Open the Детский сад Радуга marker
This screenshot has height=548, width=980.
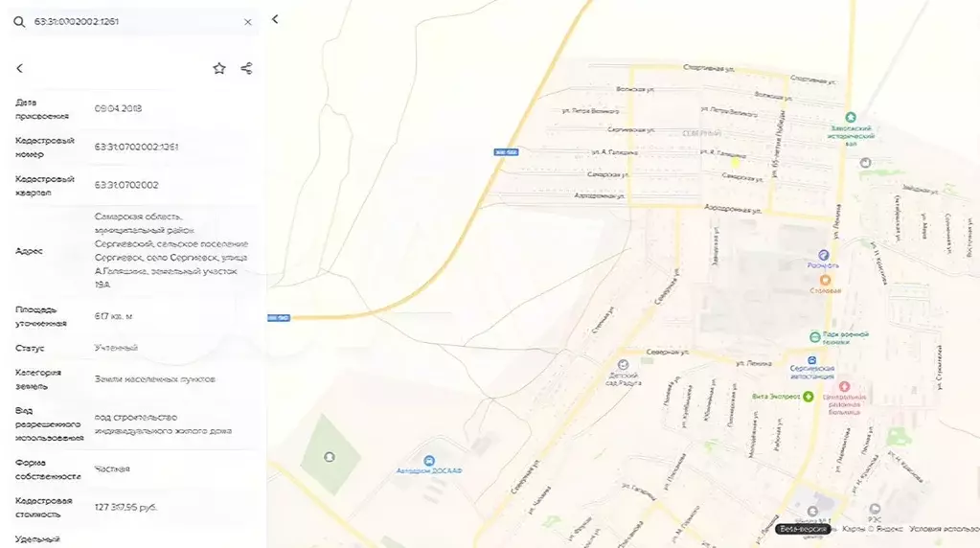coord(623,365)
